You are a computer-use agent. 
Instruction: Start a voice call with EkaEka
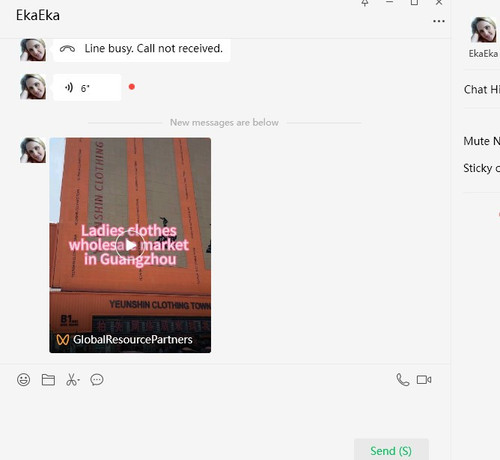tap(403, 380)
